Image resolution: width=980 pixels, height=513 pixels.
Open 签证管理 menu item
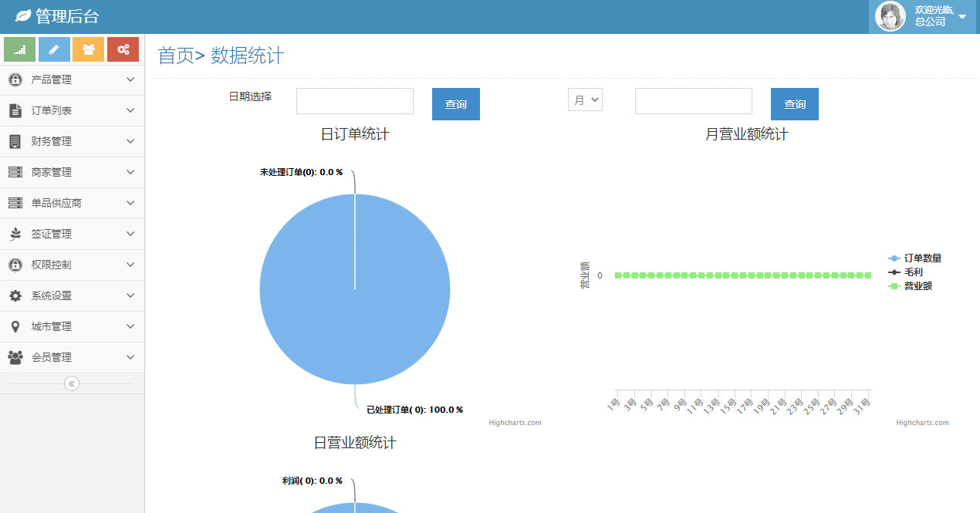[x=72, y=234]
